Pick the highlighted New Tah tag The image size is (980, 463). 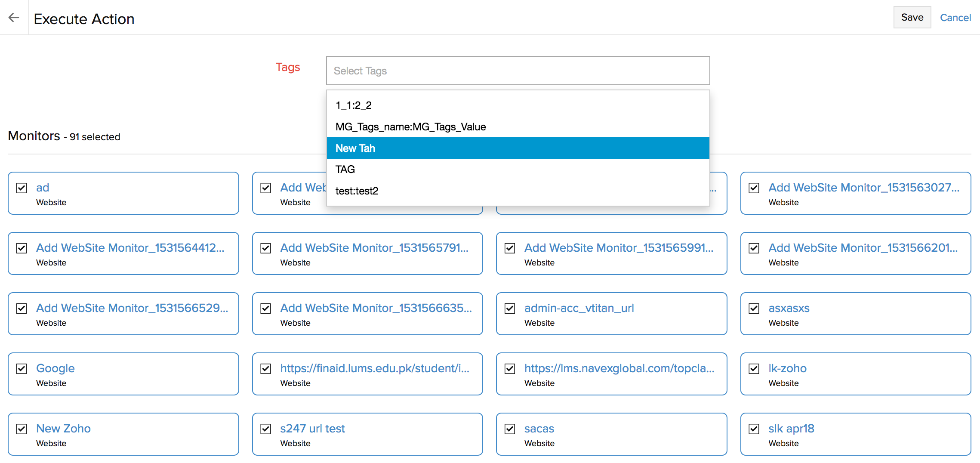pos(355,148)
